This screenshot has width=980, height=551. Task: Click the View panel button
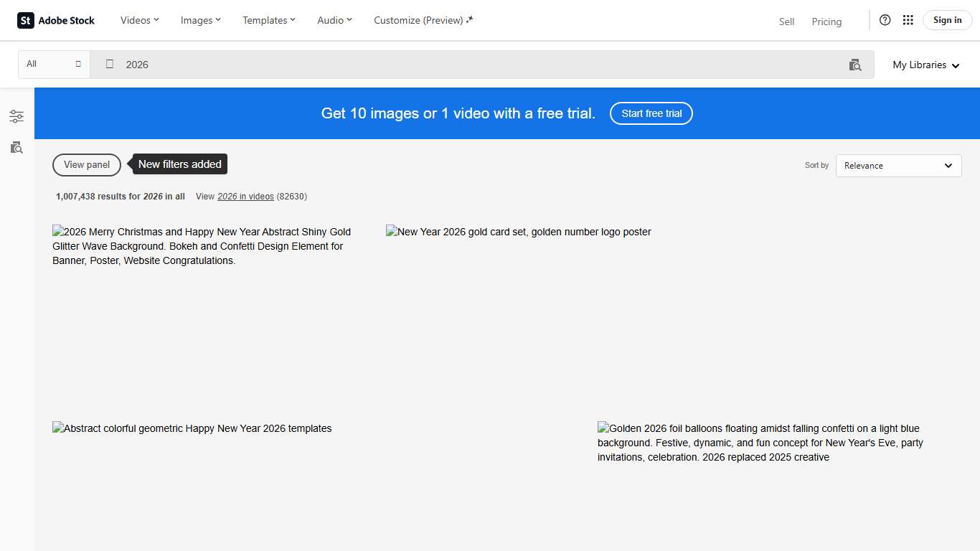coord(86,165)
